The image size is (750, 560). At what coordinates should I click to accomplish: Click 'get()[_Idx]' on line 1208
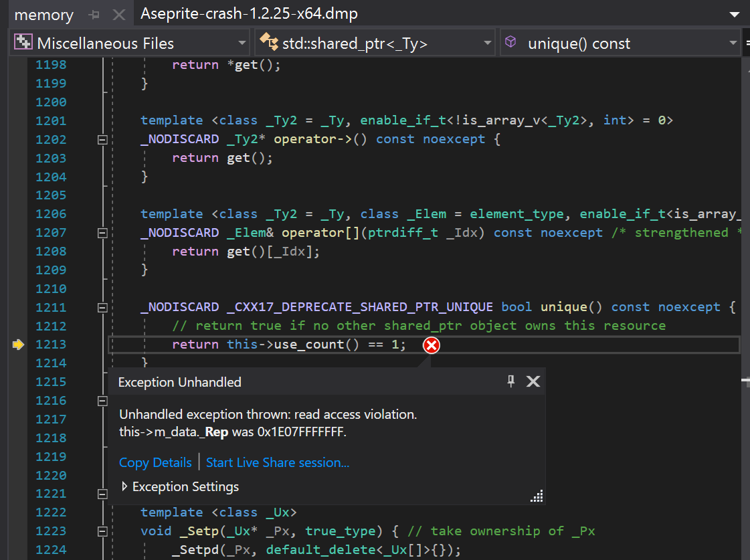(269, 252)
